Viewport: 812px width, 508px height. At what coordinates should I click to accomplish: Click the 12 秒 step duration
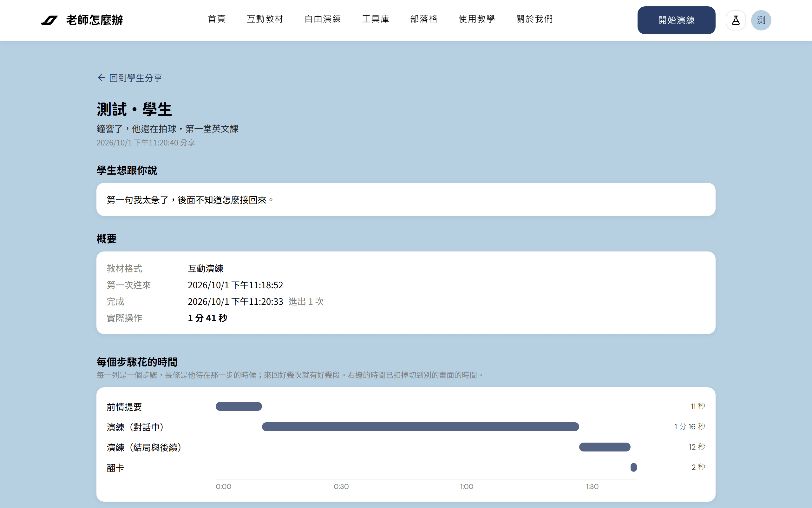[697, 447]
